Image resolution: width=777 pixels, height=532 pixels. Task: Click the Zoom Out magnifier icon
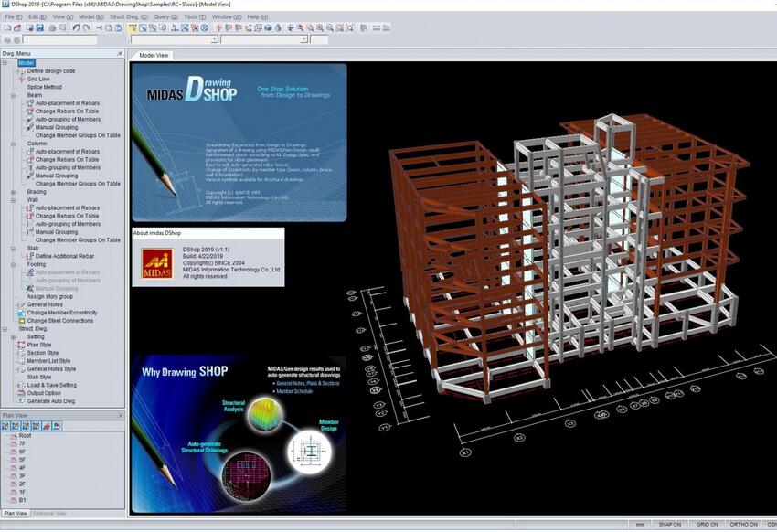click(330, 28)
